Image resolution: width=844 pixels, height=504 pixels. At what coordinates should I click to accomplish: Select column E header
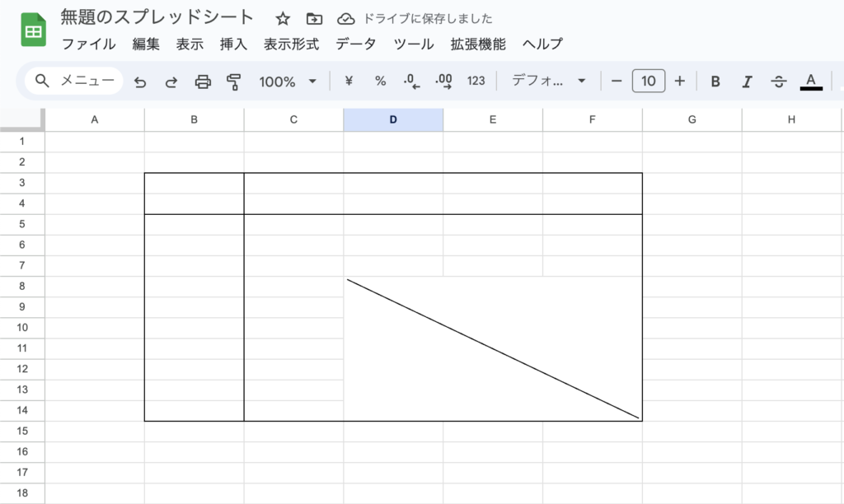point(493,119)
